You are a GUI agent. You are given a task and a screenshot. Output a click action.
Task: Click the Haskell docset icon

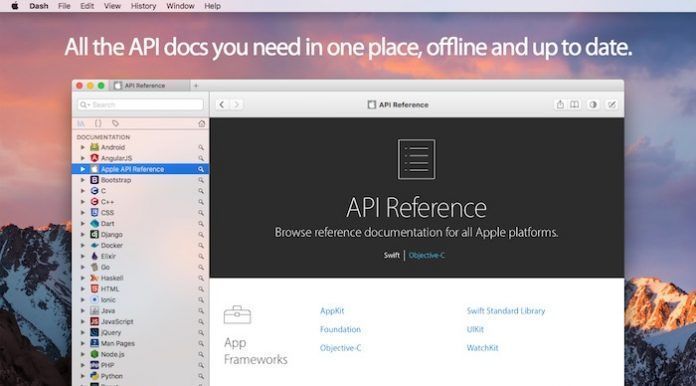point(95,278)
